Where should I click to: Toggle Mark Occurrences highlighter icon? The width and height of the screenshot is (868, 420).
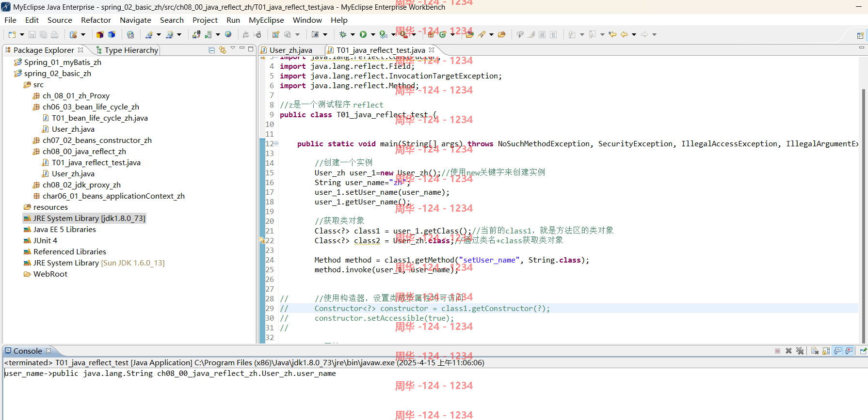point(531,34)
